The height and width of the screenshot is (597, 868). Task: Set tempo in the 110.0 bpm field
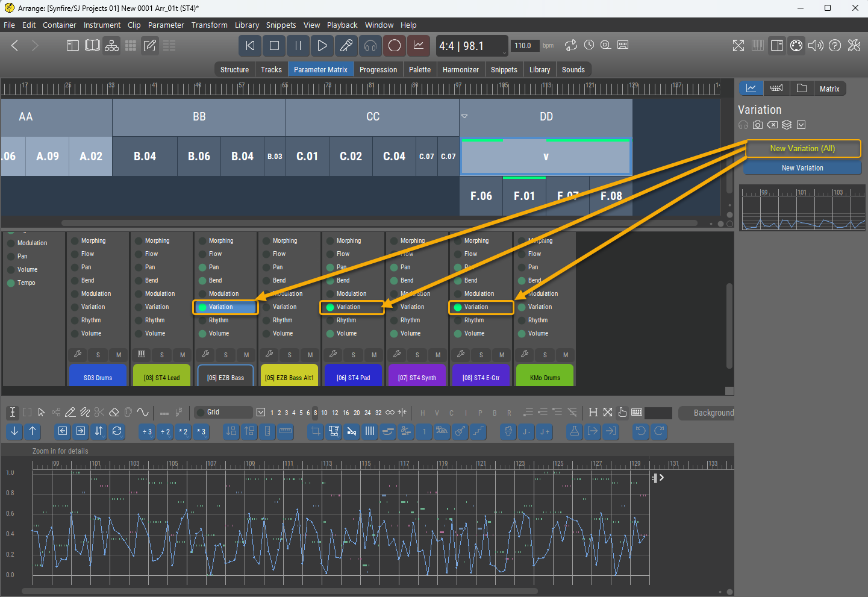pos(523,46)
